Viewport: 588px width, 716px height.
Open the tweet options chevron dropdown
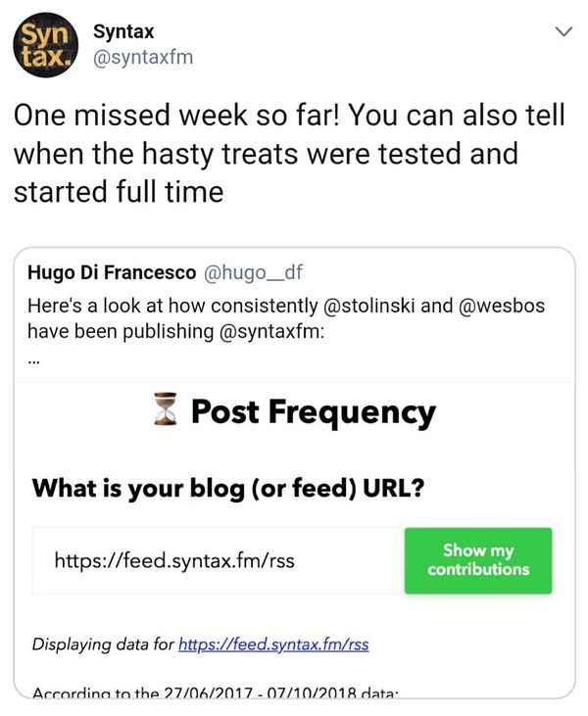pos(563,32)
